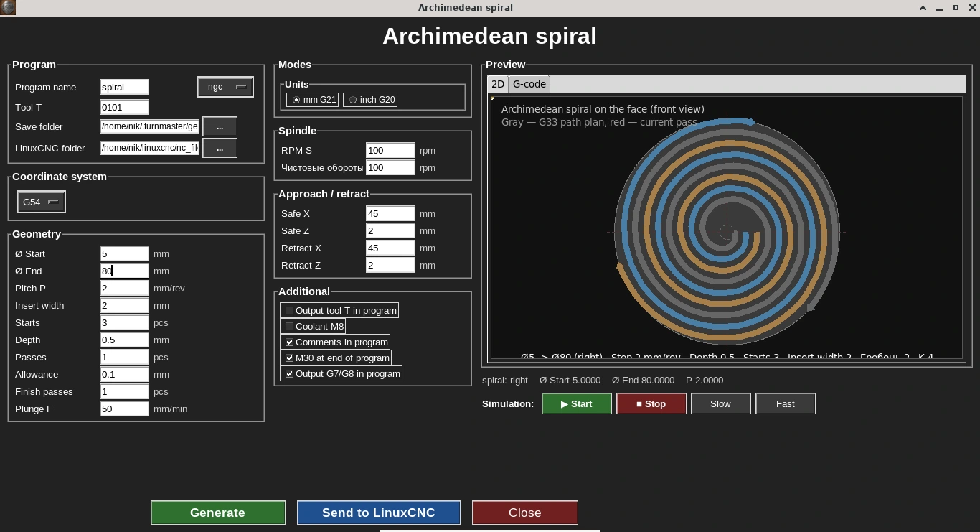Set simulation speed to Slow
980x532 pixels.
[721, 403]
